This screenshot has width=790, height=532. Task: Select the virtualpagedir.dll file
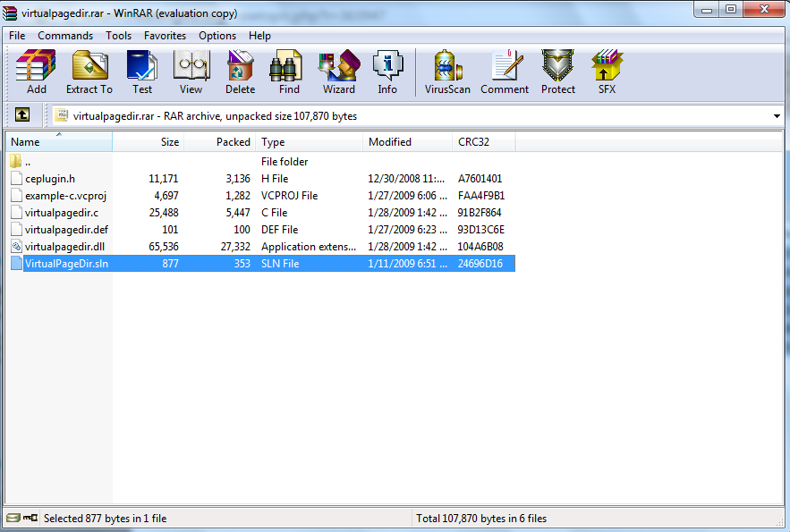[x=61, y=247]
